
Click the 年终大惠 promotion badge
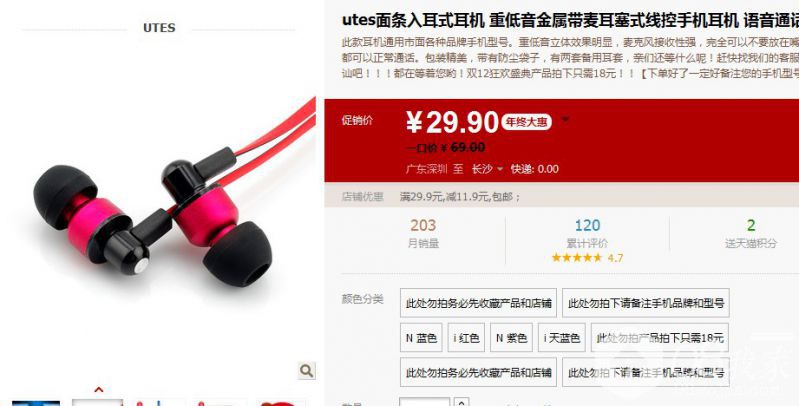pos(526,122)
